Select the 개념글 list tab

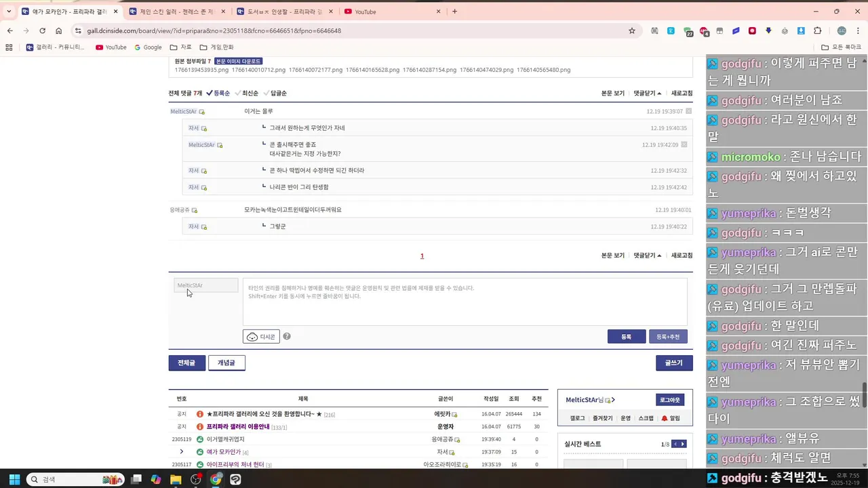pos(226,363)
